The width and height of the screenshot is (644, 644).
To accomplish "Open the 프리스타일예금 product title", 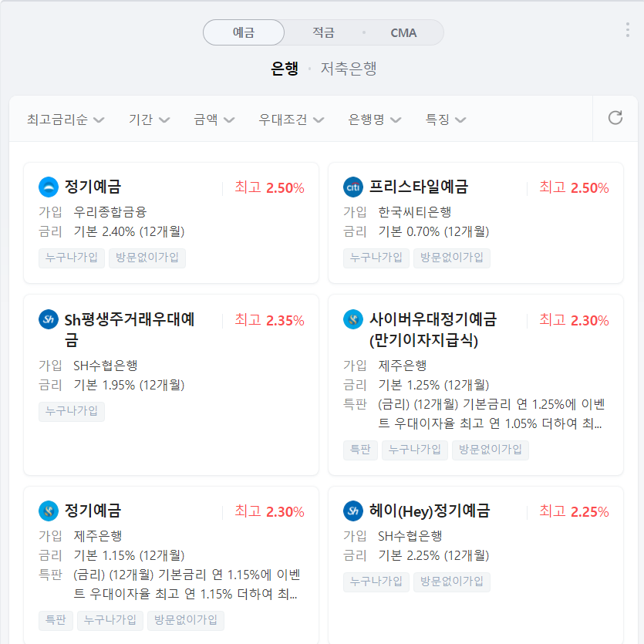I will pyautogui.click(x=419, y=187).
